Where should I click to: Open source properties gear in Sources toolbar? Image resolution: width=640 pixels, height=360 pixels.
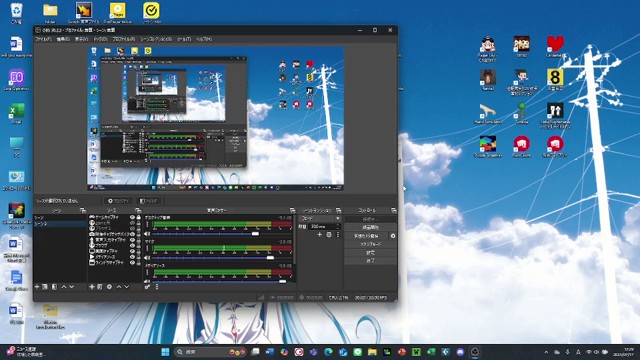pos(109,287)
